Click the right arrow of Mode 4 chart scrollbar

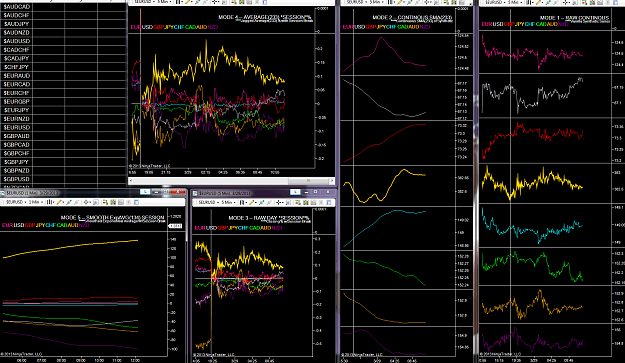(x=332, y=181)
